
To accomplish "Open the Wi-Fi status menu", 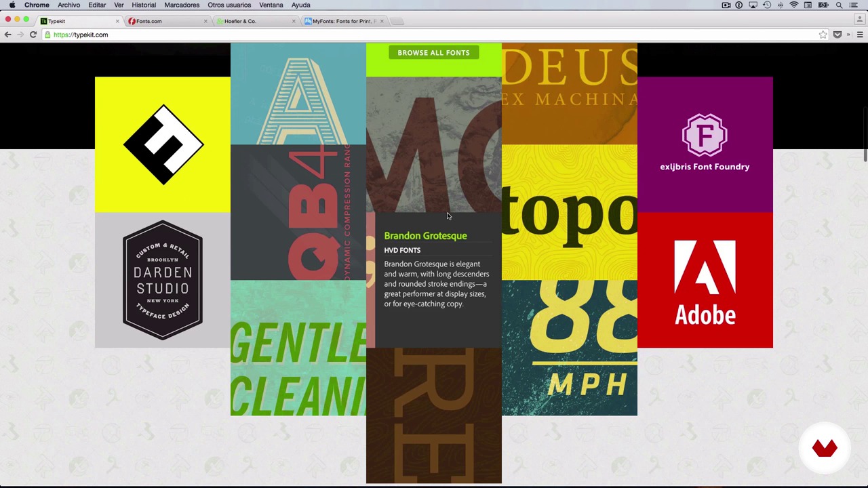I will coord(794,5).
